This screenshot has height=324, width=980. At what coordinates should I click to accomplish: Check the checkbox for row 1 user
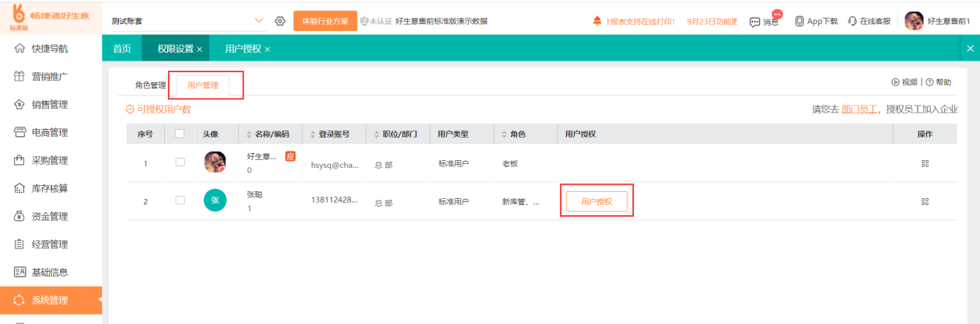point(180,162)
